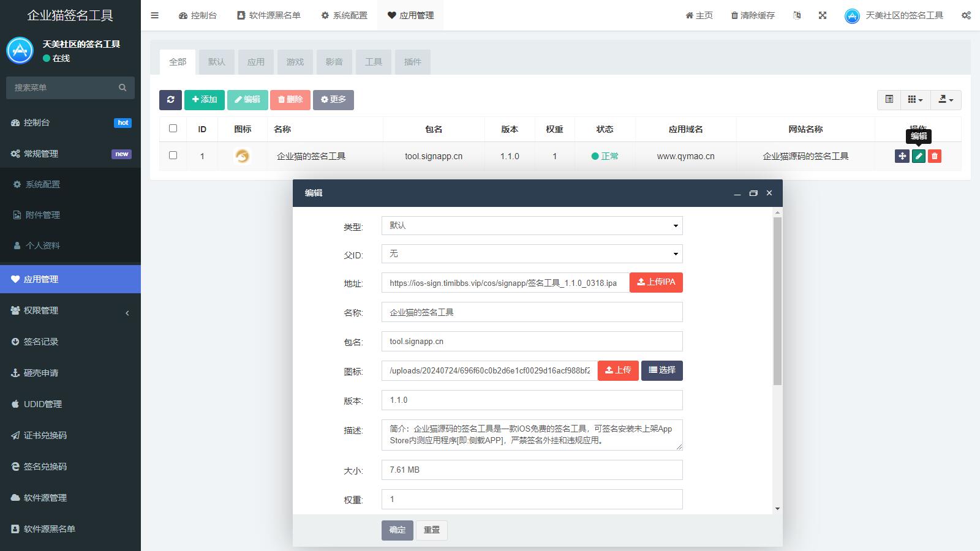980x551 pixels.
Task: Delete the app row via red trash icon
Action: [935, 156]
